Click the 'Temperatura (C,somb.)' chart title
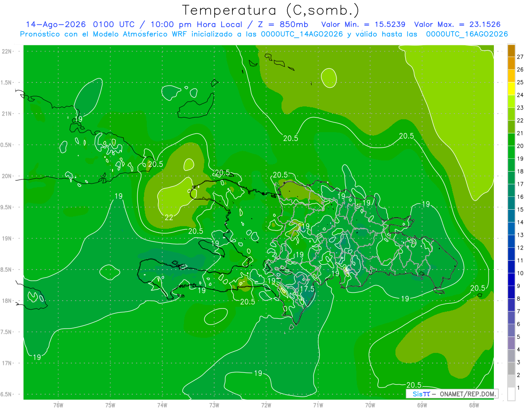This screenshot has width=532, height=411. (271, 10)
